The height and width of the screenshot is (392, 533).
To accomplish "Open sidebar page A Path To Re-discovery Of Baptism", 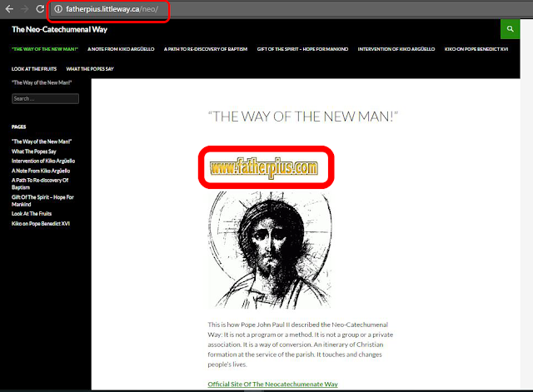I will 40,184.
